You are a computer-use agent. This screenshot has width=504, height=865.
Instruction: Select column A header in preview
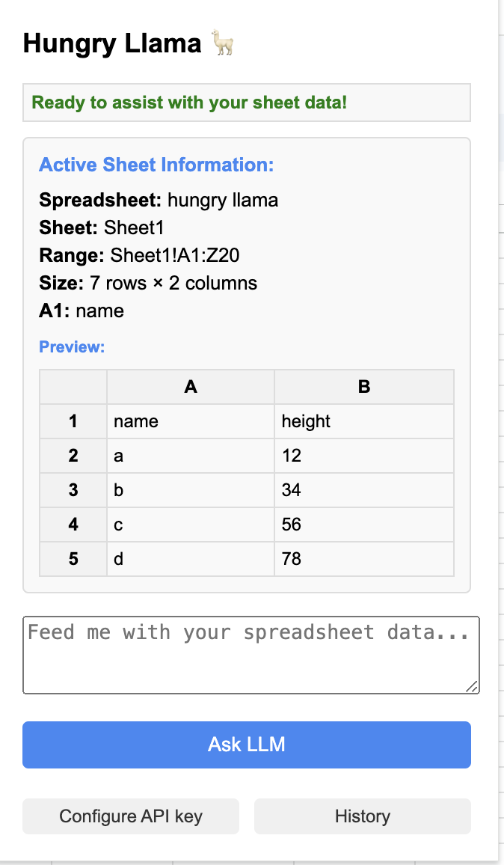[x=191, y=387]
